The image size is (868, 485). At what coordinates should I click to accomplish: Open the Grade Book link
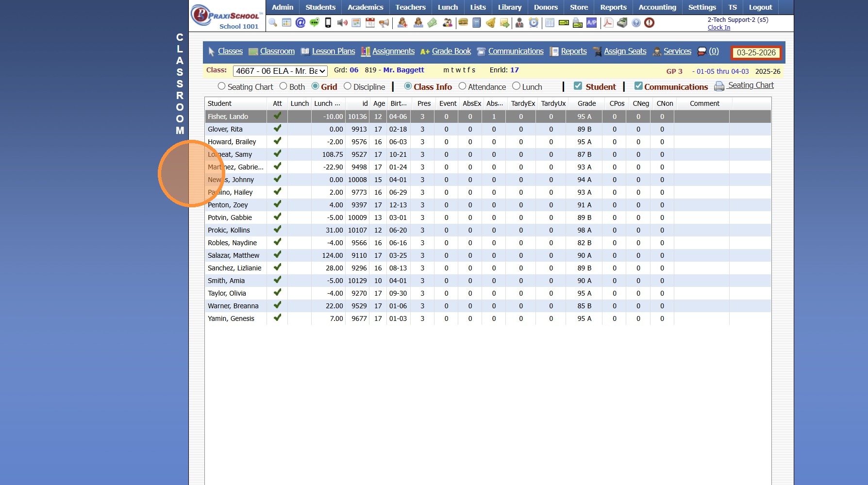click(451, 51)
